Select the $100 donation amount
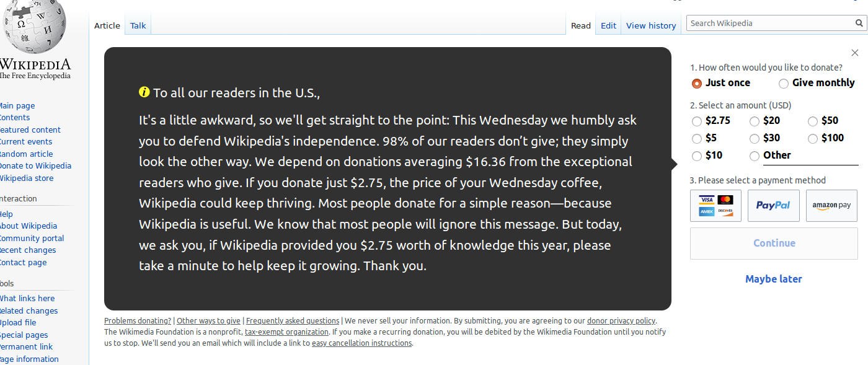 pos(813,139)
